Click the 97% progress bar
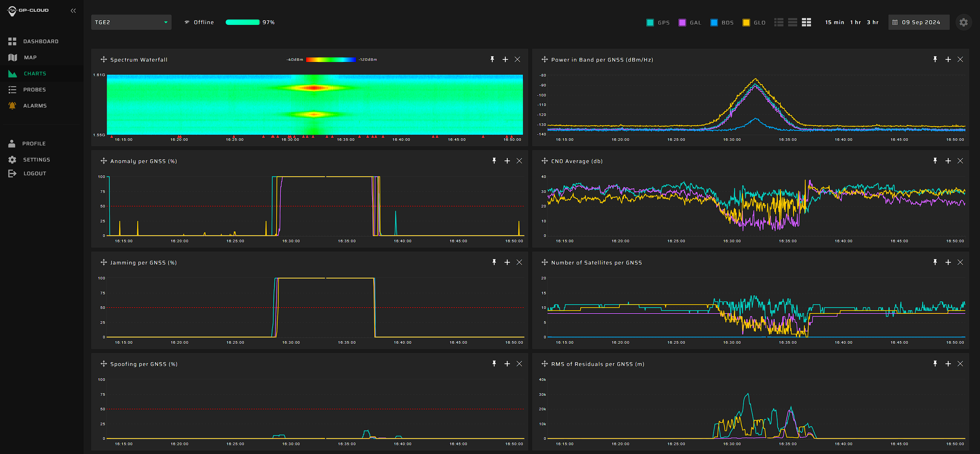The width and height of the screenshot is (980, 454). 243,22
